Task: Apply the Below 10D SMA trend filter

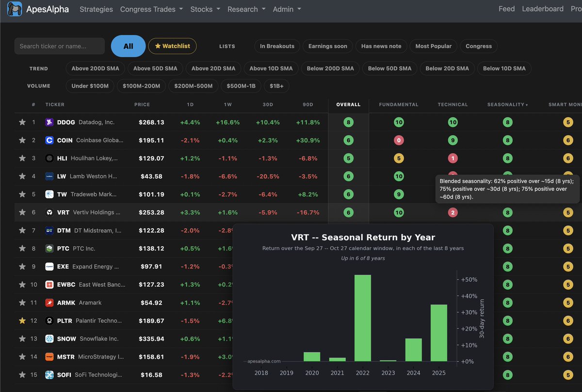Action: pos(504,68)
